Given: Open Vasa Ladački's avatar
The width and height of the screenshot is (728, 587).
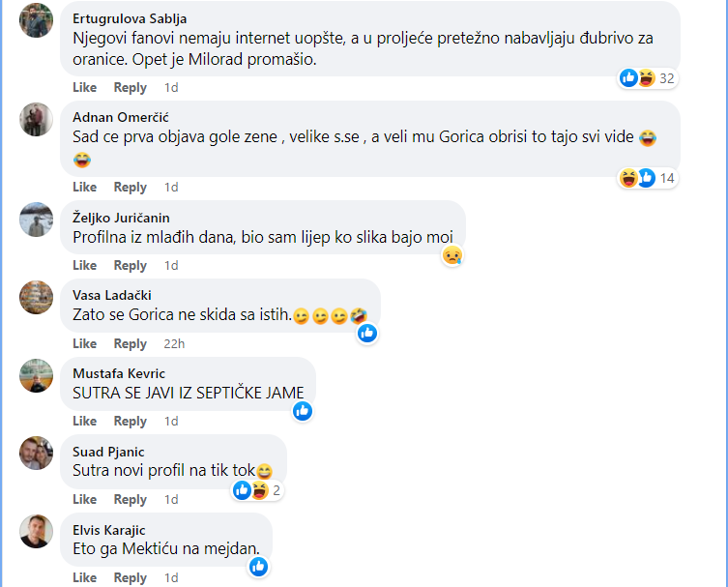Looking at the screenshot, I should pos(37,297).
